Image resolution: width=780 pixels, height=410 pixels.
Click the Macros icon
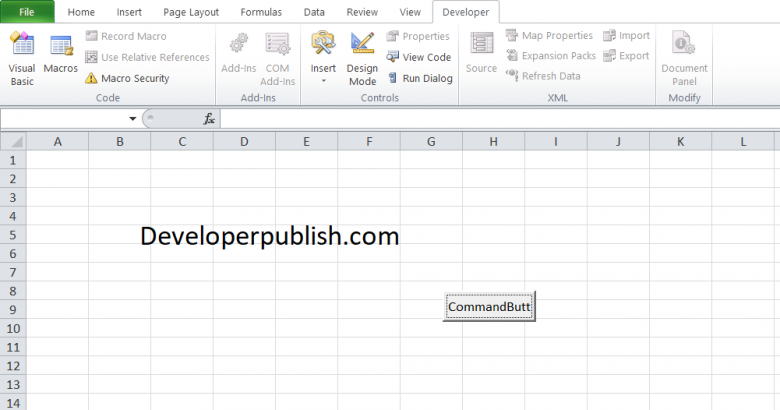tap(61, 56)
